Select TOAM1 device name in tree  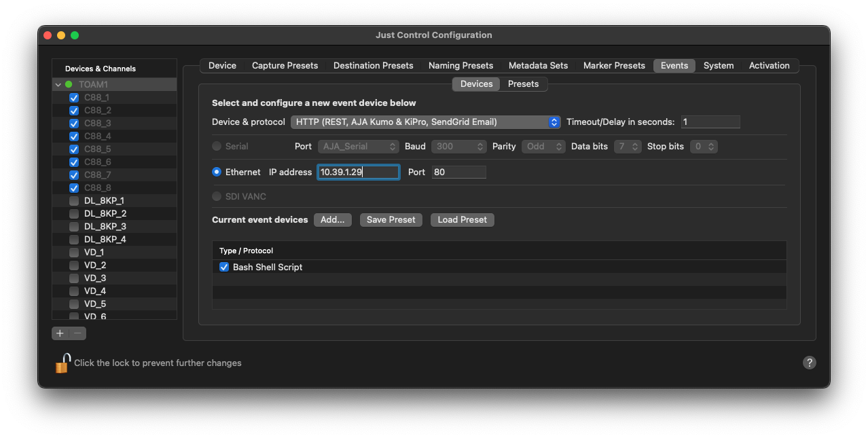93,85
